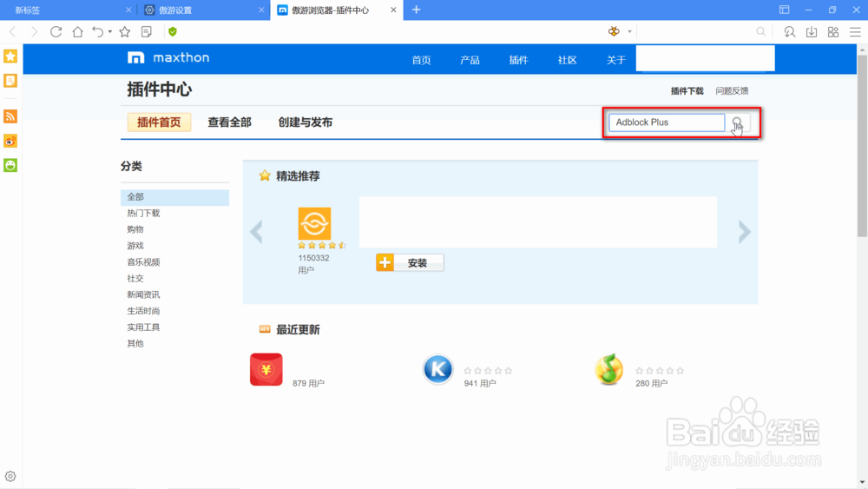Open 首页 in site navigation

pos(421,60)
